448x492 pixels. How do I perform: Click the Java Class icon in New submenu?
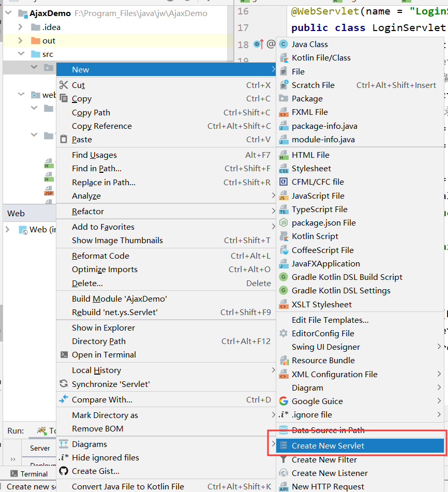point(283,44)
